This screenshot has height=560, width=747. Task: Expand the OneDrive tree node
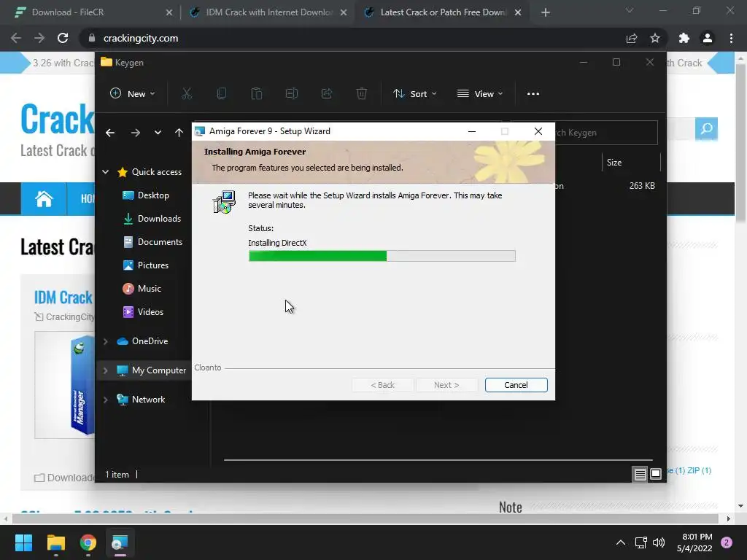(x=105, y=341)
